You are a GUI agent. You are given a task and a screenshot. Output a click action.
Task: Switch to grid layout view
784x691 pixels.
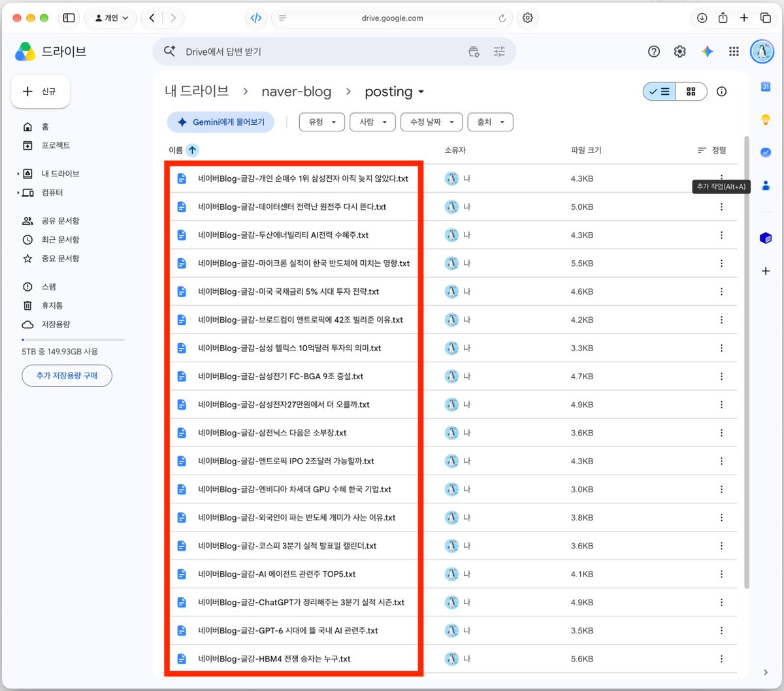691,92
